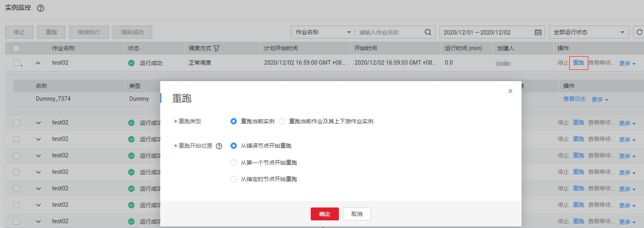Image resolution: width=644 pixels, height=228 pixels.
Task: Click the help icon beside 重跑开始位置
Action: (x=219, y=146)
